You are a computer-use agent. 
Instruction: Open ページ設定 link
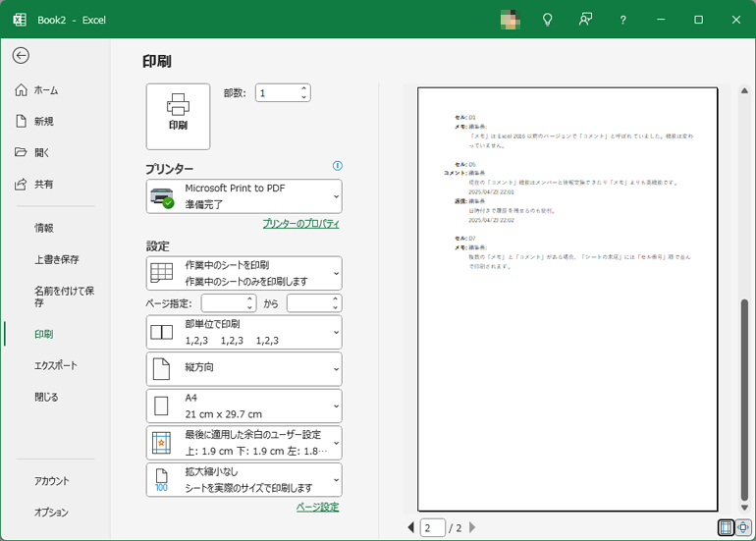tap(317, 507)
